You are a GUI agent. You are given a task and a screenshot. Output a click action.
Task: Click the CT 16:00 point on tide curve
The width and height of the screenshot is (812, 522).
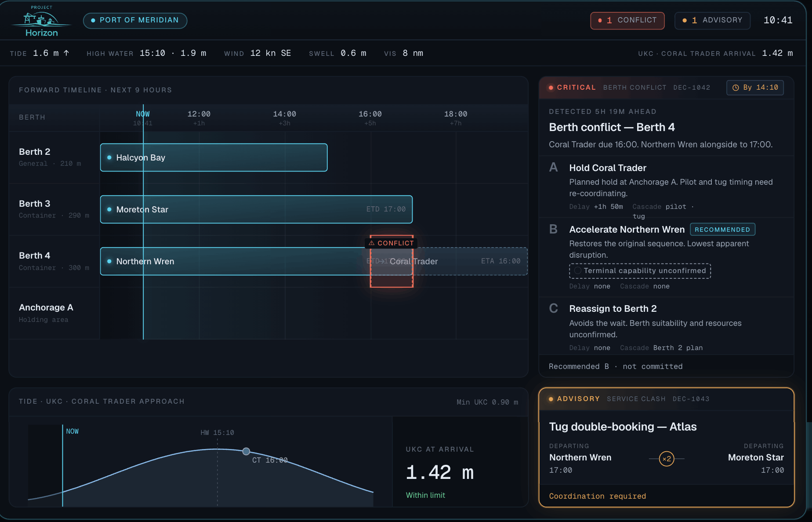tap(246, 451)
